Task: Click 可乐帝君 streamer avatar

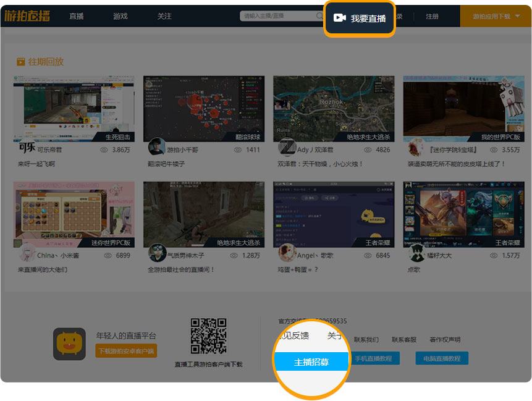Action: pos(25,148)
